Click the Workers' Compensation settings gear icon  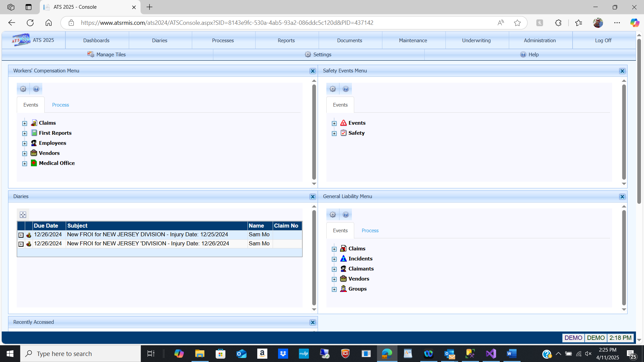point(23,89)
